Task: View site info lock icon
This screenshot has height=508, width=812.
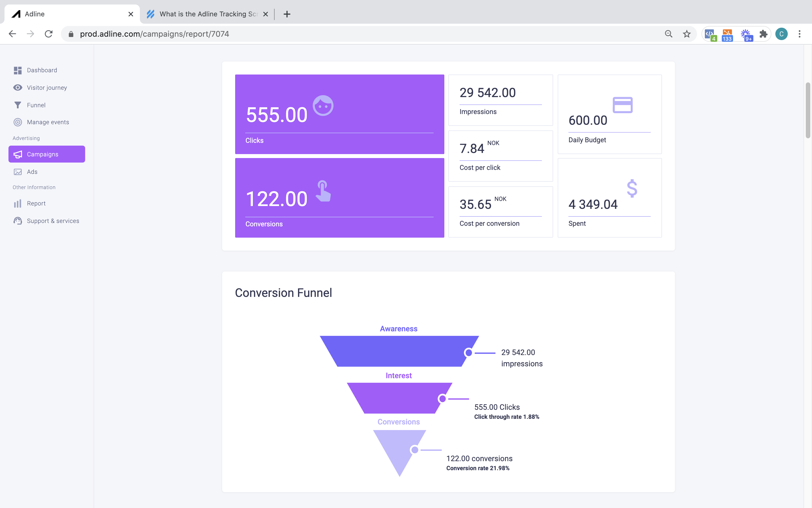Action: click(71, 34)
